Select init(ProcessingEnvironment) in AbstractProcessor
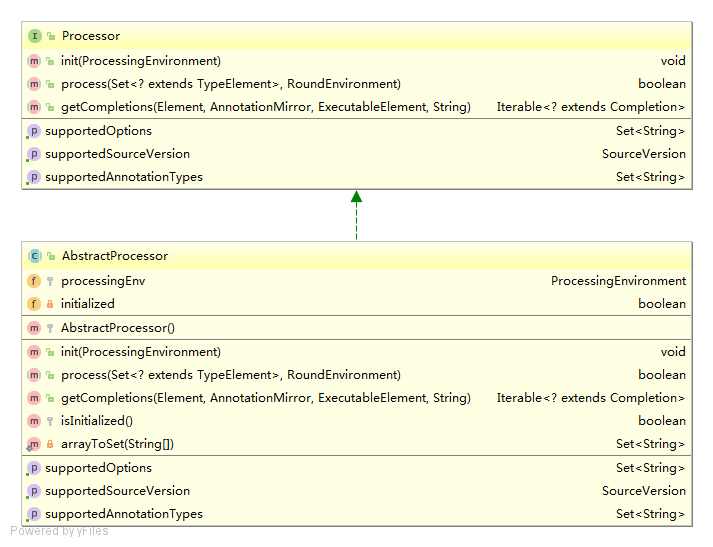 click(141, 352)
